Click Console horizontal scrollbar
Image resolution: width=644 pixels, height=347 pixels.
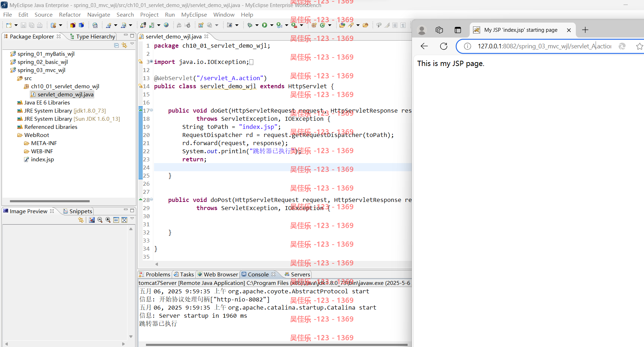[x=277, y=345]
